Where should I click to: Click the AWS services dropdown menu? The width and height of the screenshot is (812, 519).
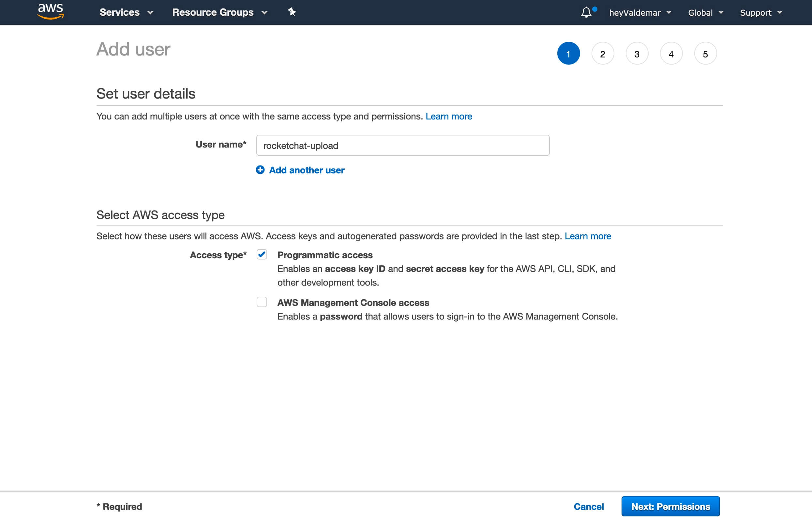click(125, 12)
